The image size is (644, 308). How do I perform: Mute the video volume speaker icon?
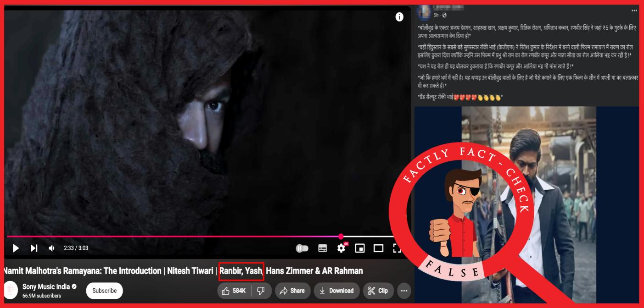point(51,248)
